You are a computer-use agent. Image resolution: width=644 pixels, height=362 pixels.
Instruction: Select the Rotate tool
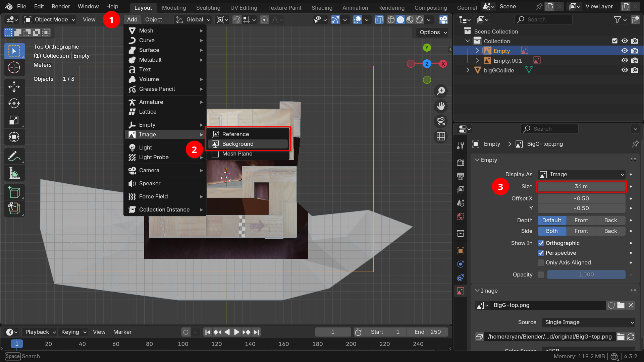[14, 103]
